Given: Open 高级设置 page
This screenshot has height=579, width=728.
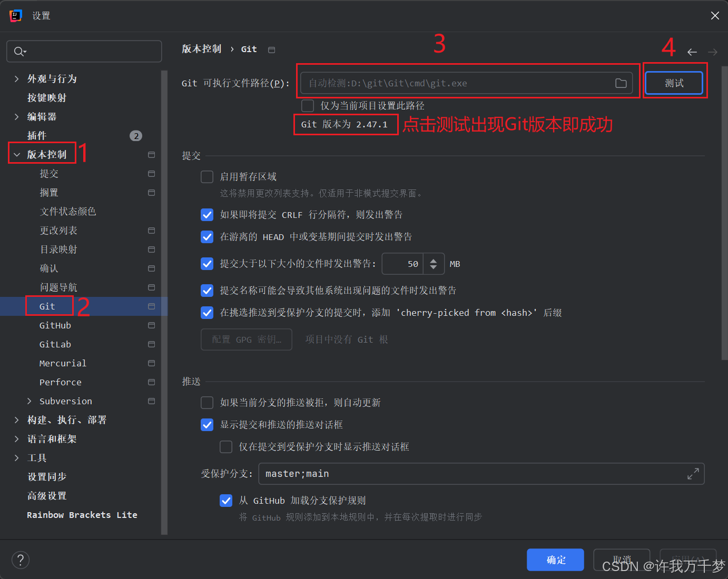Looking at the screenshot, I should pos(47,496).
